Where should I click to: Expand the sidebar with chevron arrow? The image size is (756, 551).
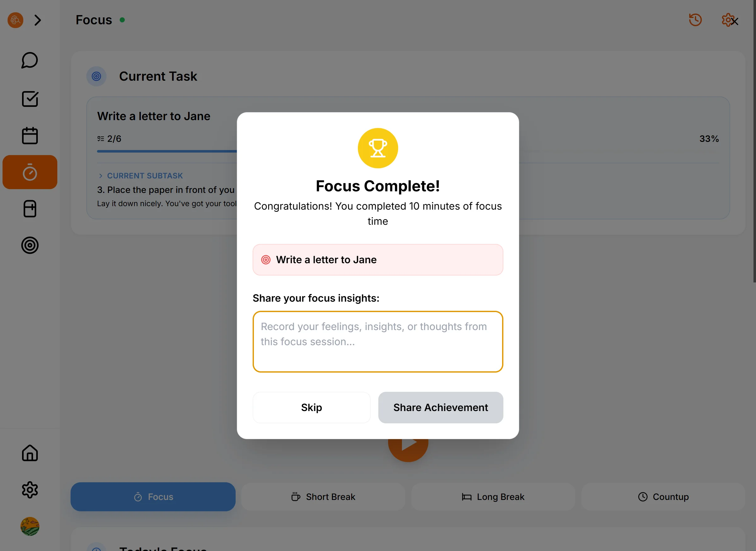(38, 20)
